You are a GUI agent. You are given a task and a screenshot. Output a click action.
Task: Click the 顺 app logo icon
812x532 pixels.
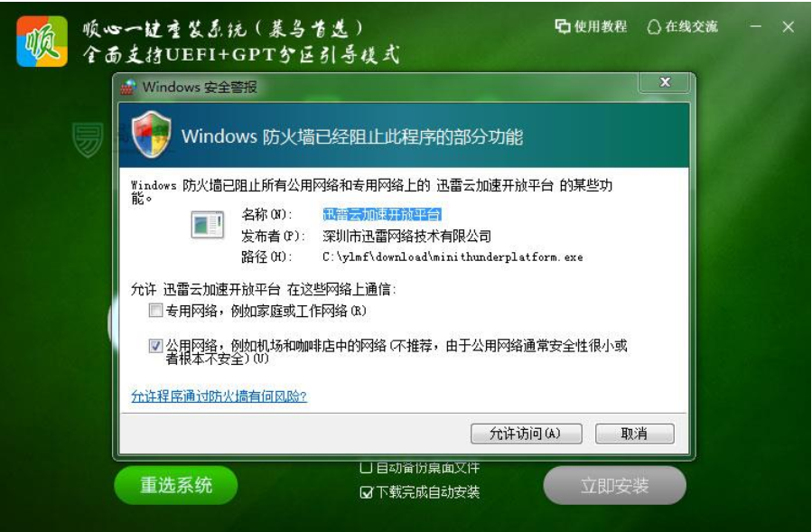click(42, 42)
